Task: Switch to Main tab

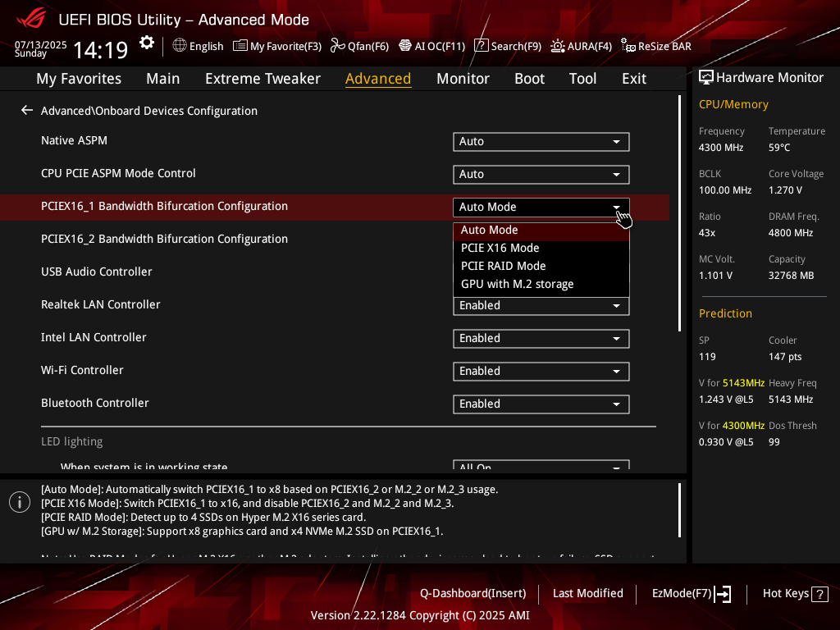Action: pos(163,79)
